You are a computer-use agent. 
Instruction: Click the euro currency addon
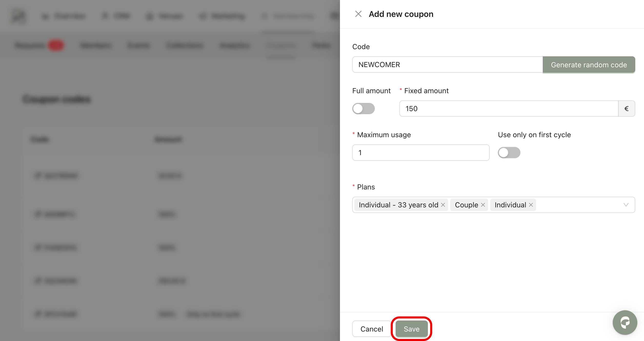click(626, 109)
